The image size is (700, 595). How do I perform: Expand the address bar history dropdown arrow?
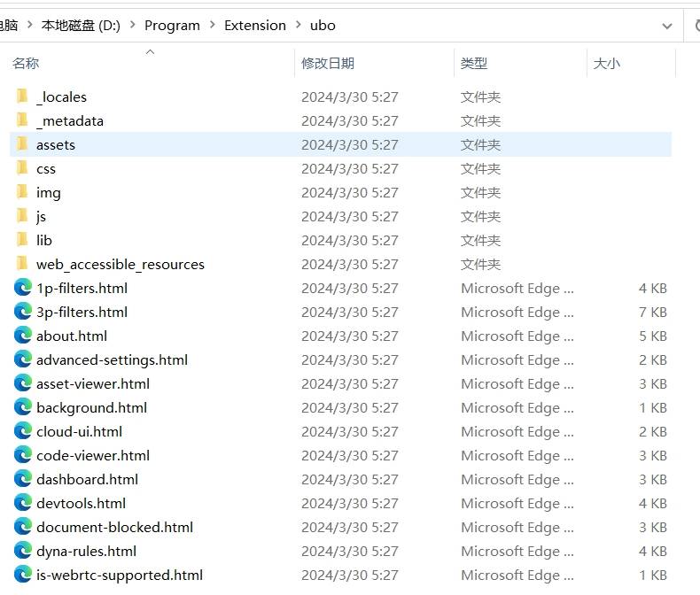(667, 26)
